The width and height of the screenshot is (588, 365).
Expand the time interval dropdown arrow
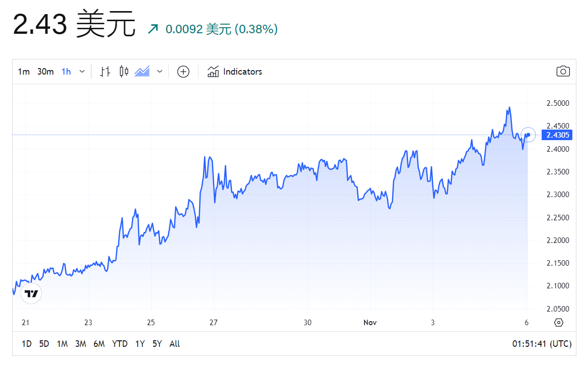coord(82,72)
